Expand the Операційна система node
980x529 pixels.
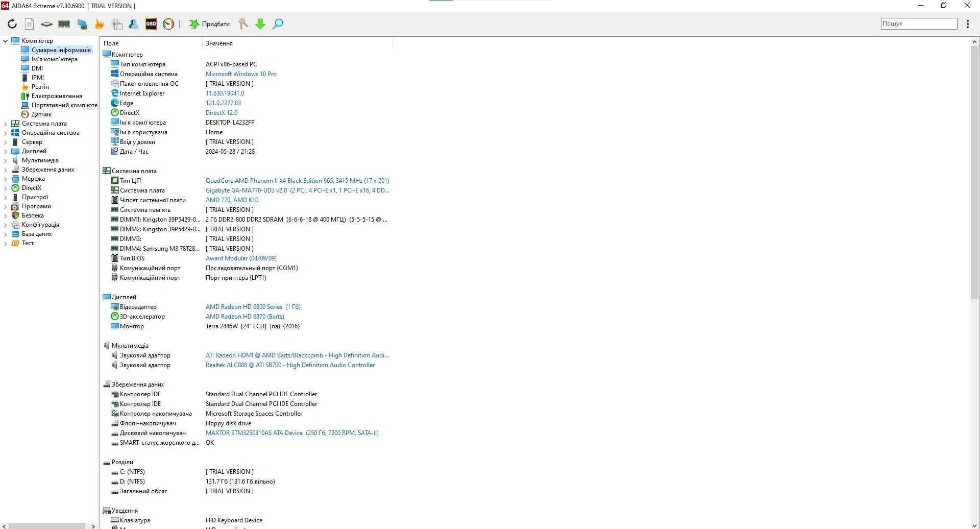6,133
